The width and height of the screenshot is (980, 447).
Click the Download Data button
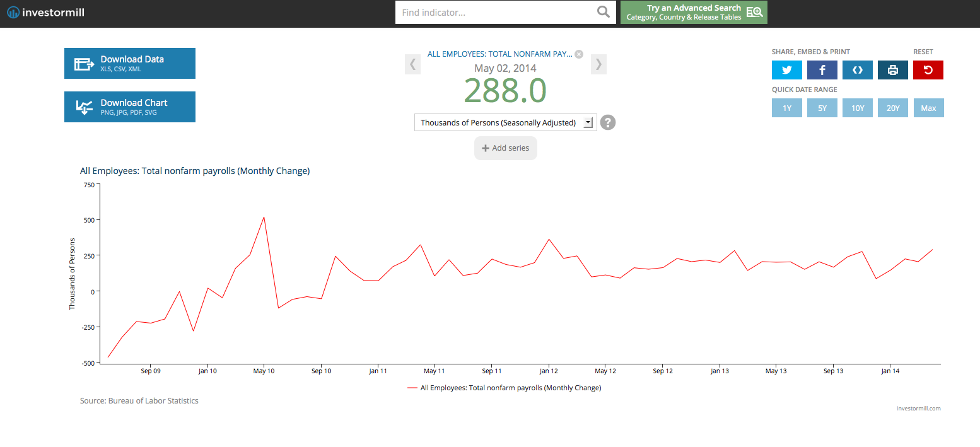pyautogui.click(x=130, y=63)
